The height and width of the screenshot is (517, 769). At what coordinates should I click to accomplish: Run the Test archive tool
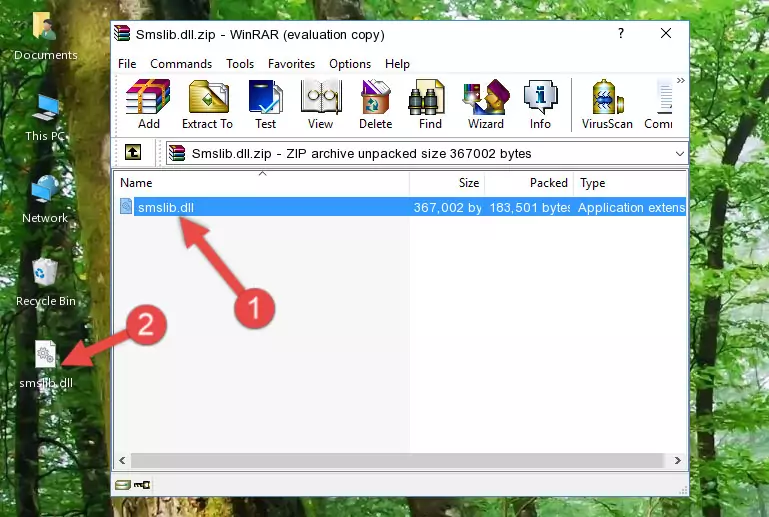(x=265, y=104)
